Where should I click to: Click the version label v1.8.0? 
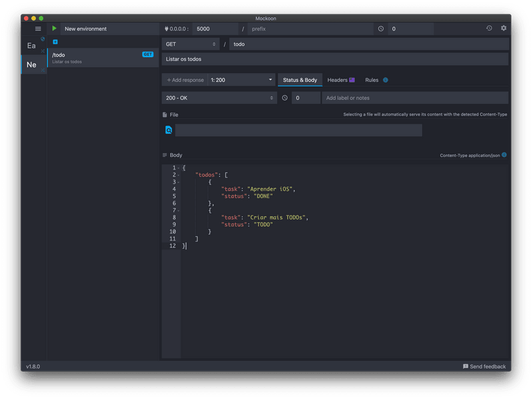33,366
